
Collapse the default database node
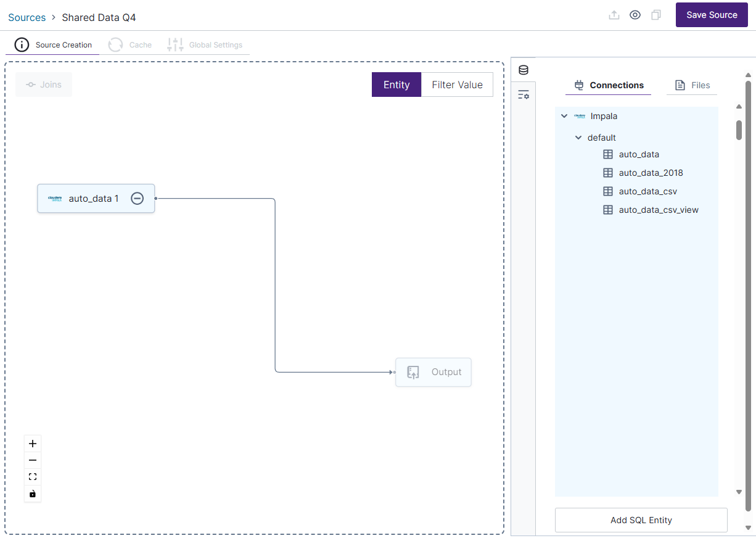click(578, 138)
